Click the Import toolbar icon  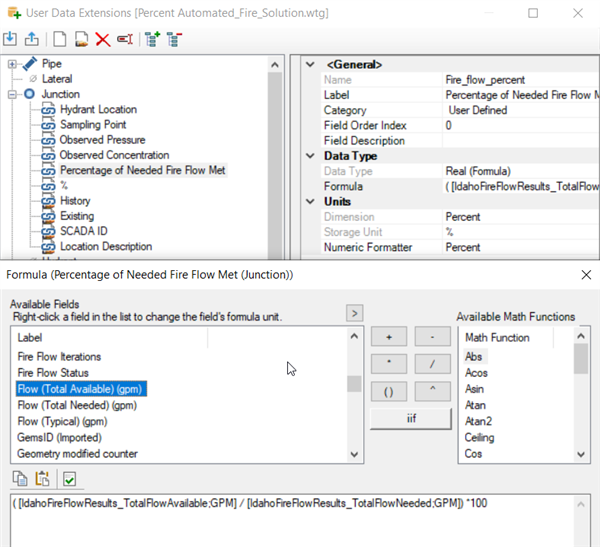(x=10, y=40)
